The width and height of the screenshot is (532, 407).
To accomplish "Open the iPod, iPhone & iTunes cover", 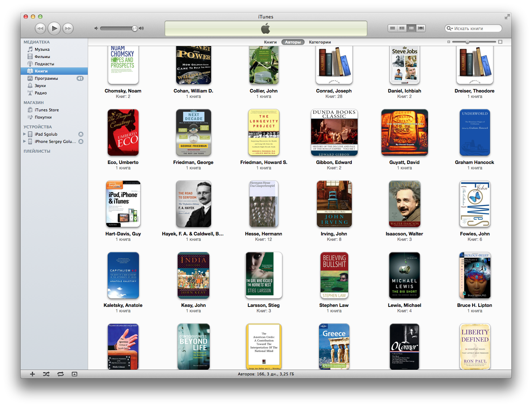I will pos(123,204).
